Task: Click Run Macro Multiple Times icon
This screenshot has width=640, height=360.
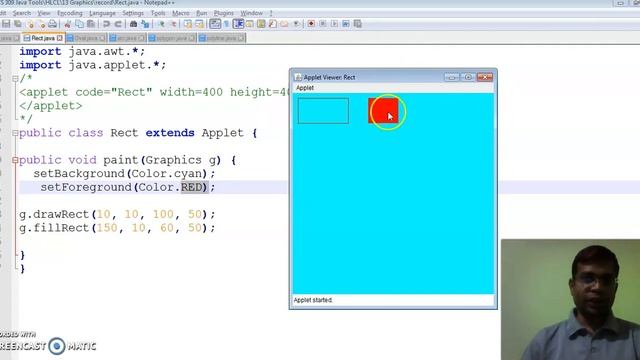Action: coord(346,24)
